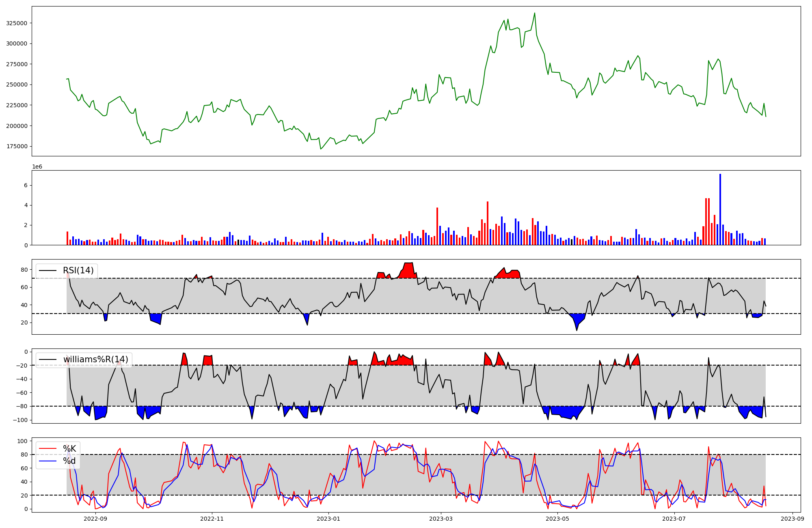Screen dimensions: 812x528
Task: Click the 2023-05 x-axis date label
Action: click(557, 519)
